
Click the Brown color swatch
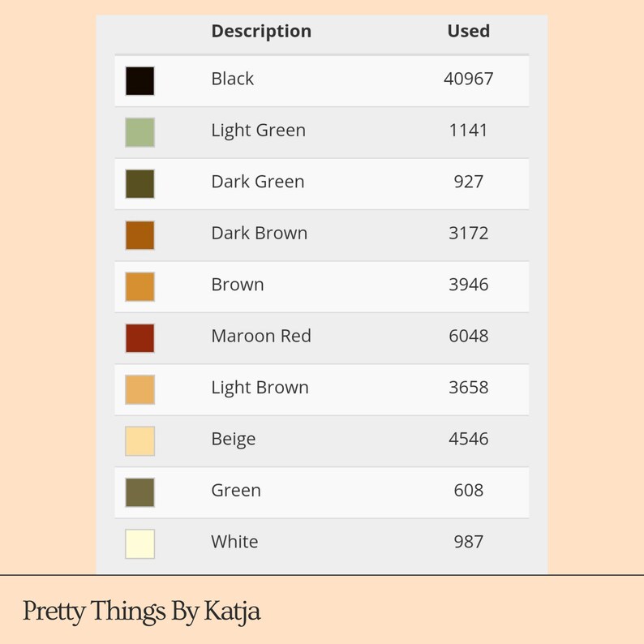pos(140,286)
